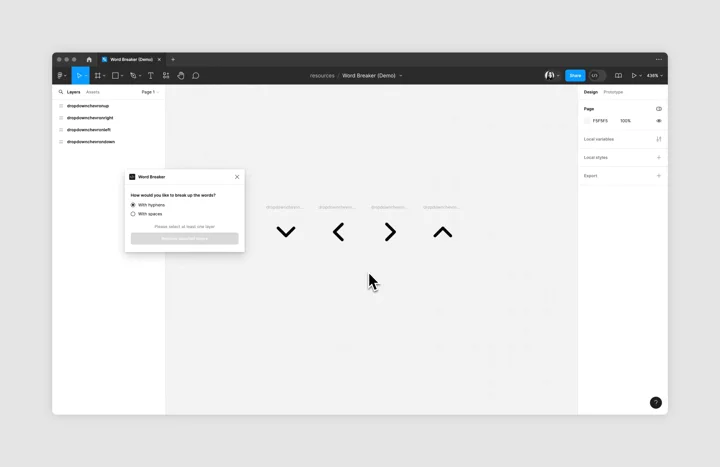Select the left chevron on canvas
Screen dimensions: 720x467
(338, 232)
